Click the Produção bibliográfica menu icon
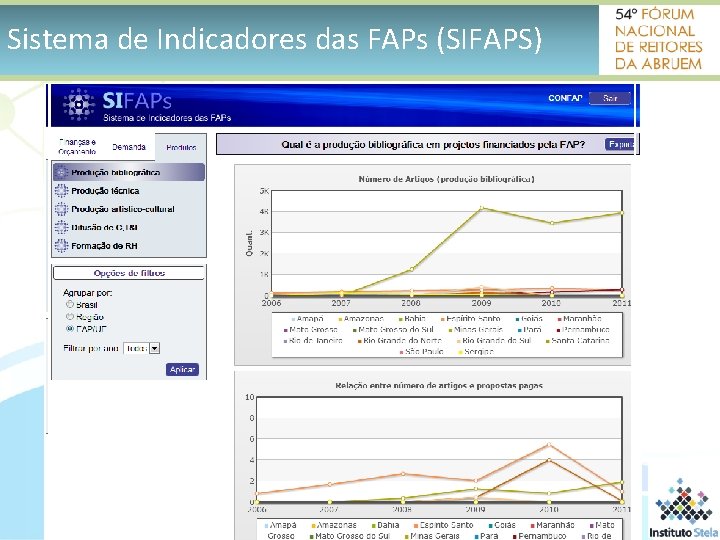 [x=61, y=172]
